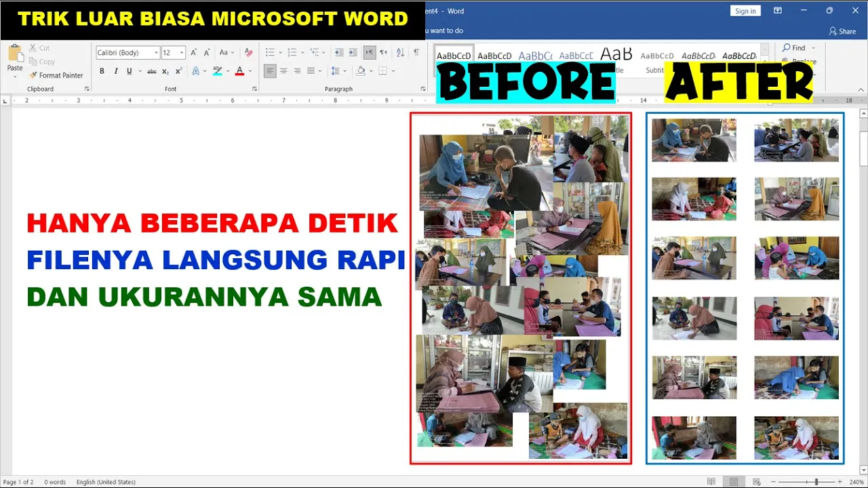Insert a numbered list
This screenshot has height=488, width=868.
click(x=292, y=52)
